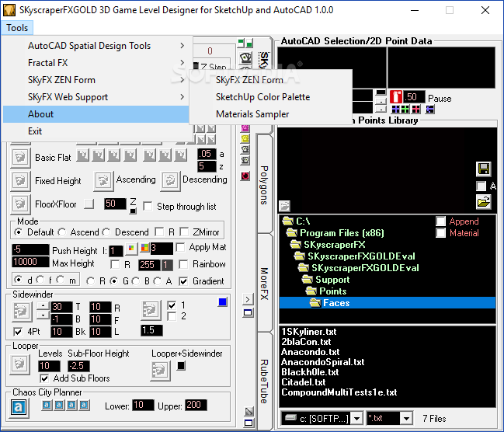Viewport: 504px width, 432px height.
Task: Click the blue arrow icon right of the grid icons
Action: coord(430,110)
